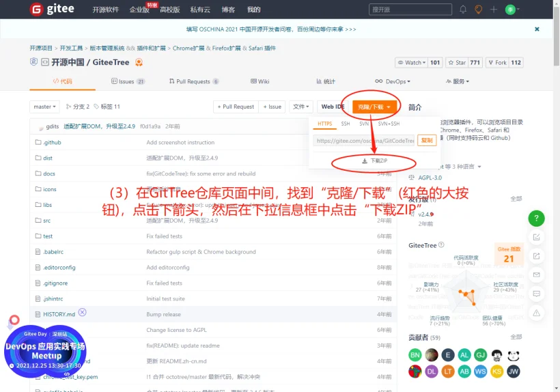The height and width of the screenshot is (392, 560).
Task: Click the Fork button
Action: (497, 62)
